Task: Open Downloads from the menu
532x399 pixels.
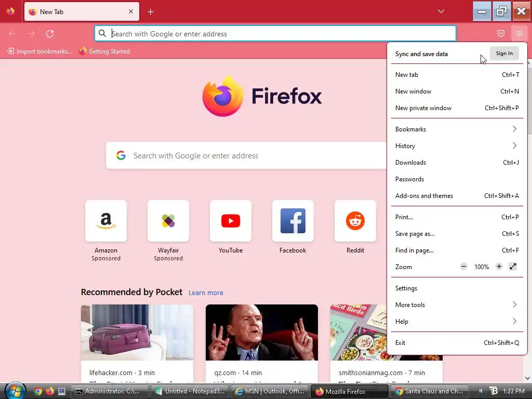Action: point(457,163)
